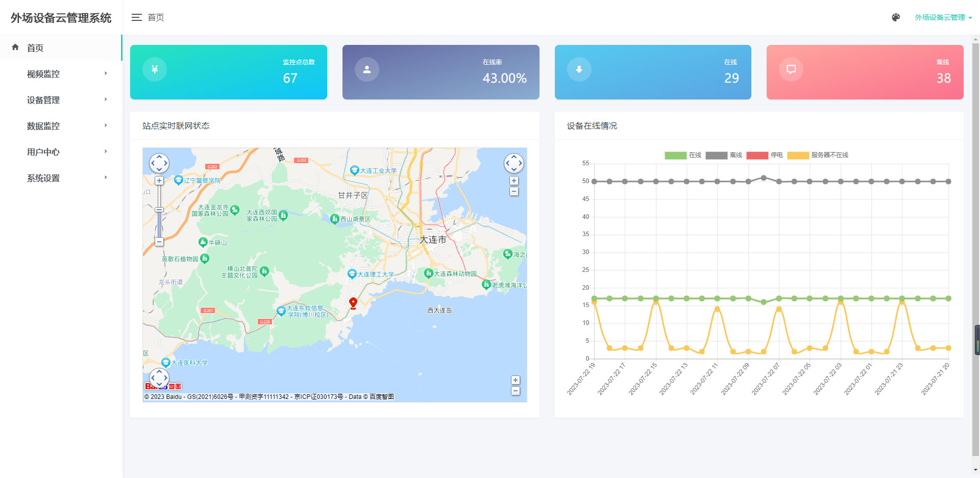Click the 大连医科大学 marker

click(x=165, y=363)
